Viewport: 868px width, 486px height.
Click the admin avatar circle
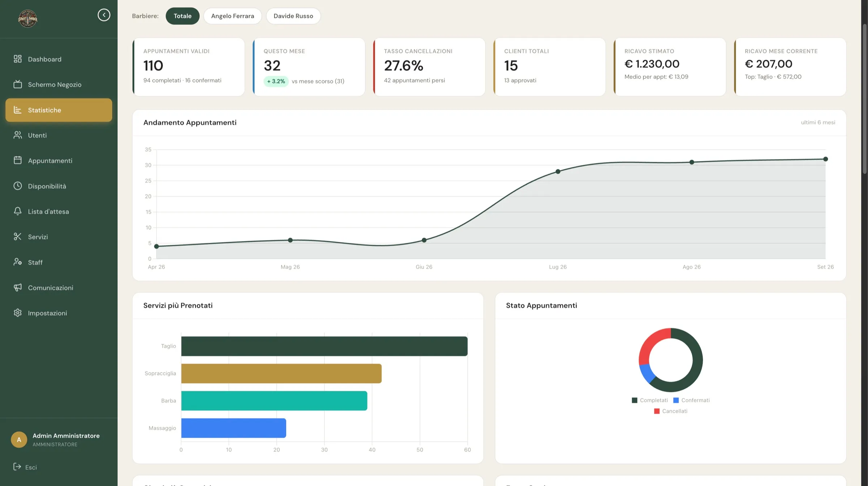(x=19, y=440)
